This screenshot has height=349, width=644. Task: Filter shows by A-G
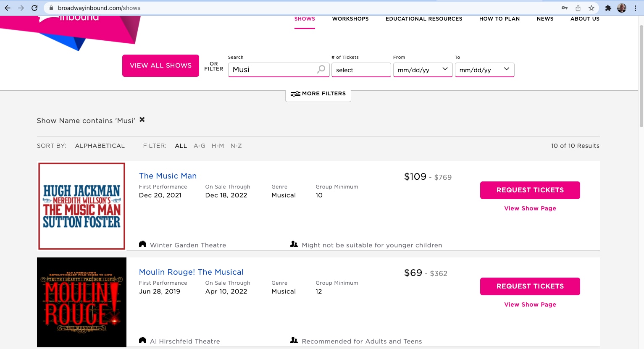(200, 146)
